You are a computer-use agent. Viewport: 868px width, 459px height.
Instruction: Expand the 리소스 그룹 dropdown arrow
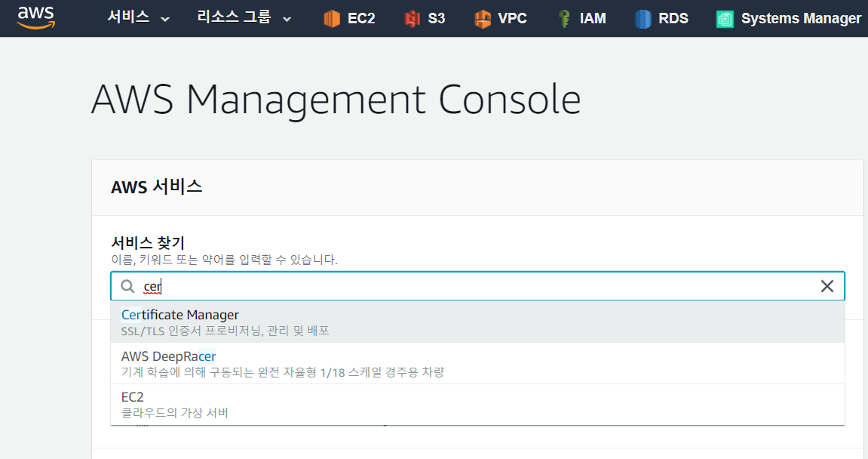[287, 20]
